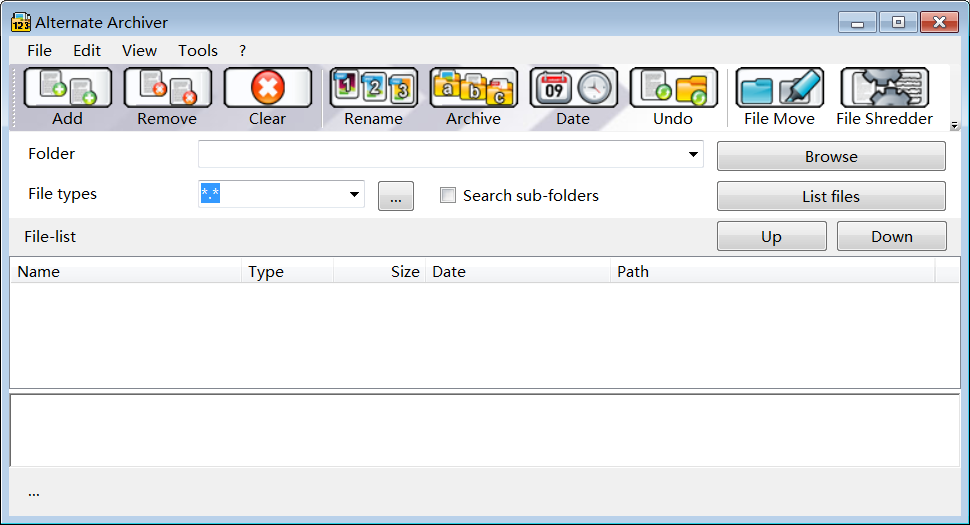The width and height of the screenshot is (970, 525).
Task: Click the Add files toolbar icon
Action: (x=68, y=89)
